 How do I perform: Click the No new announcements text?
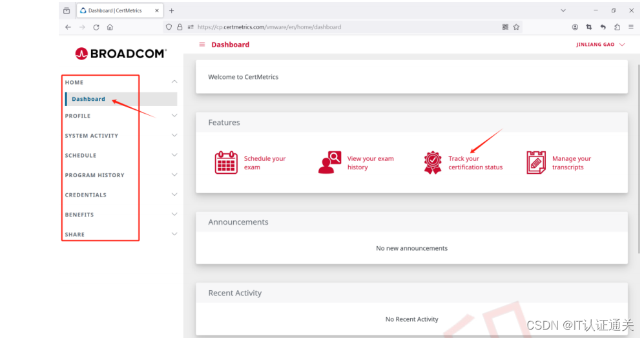click(x=411, y=248)
